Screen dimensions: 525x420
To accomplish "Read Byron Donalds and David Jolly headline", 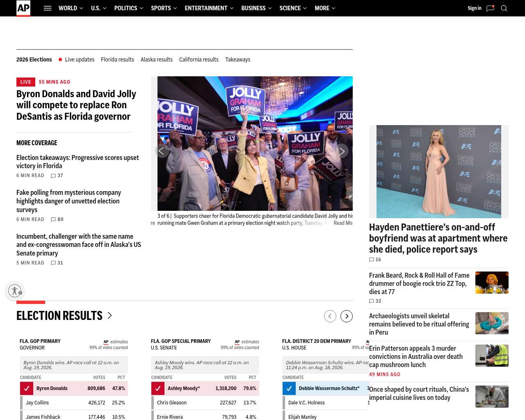I will pyautogui.click(x=76, y=105).
